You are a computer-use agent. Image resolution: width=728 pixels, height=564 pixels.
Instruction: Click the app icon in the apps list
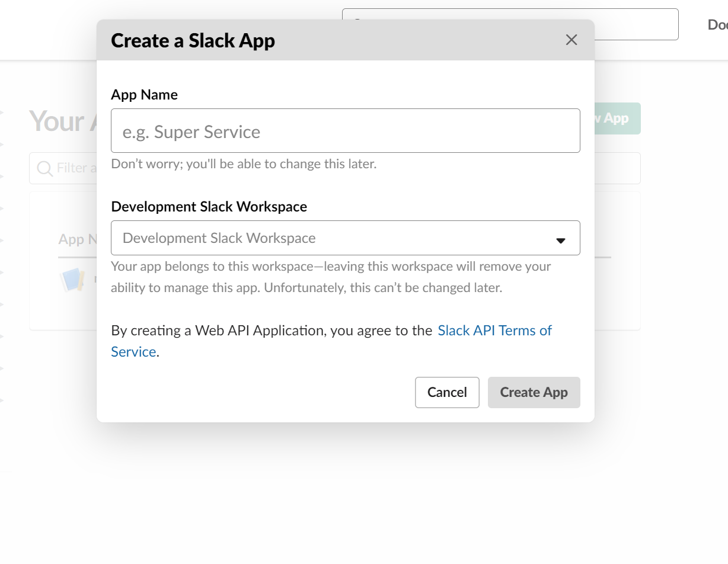(73, 280)
